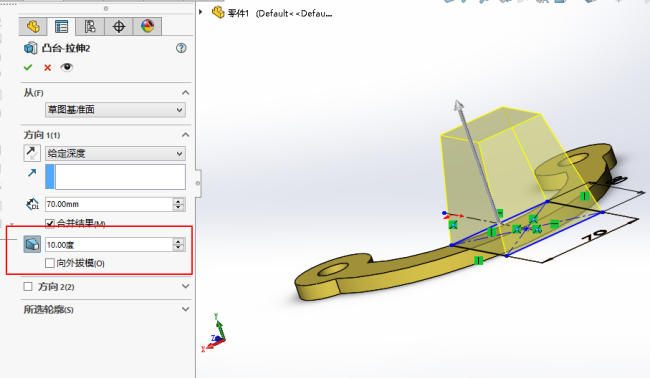Click the view orientation triad
This screenshot has width=650, height=378.
(214, 333)
